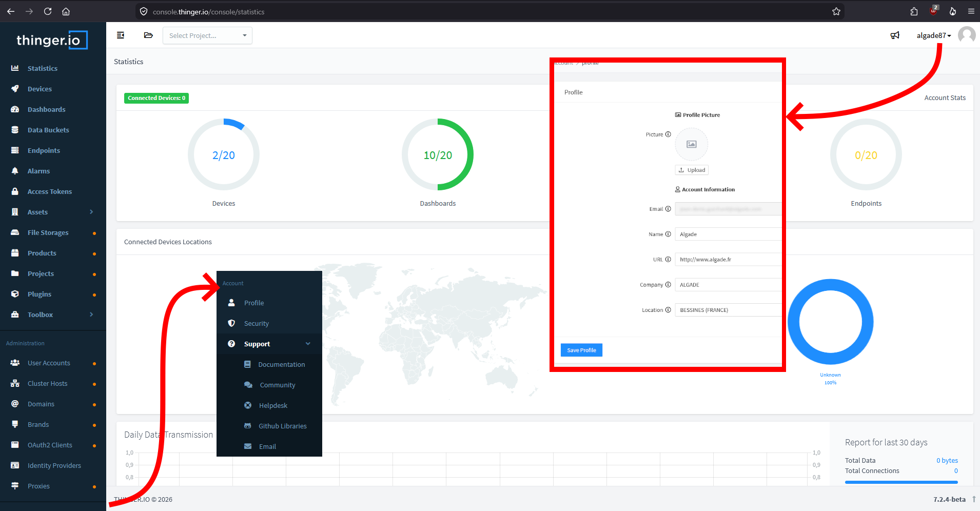980x511 pixels.
Task: Open the browser hamburger menu
Action: (971, 11)
